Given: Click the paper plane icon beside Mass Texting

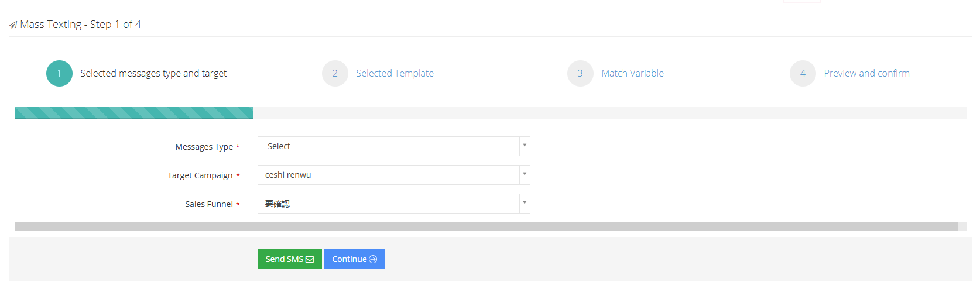Looking at the screenshot, I should pos(13,25).
